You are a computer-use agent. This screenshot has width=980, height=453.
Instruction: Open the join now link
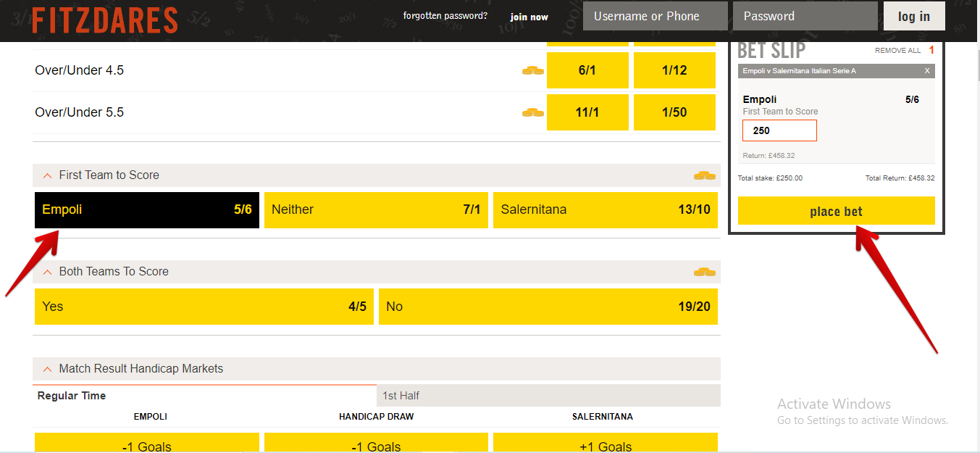pos(529,17)
